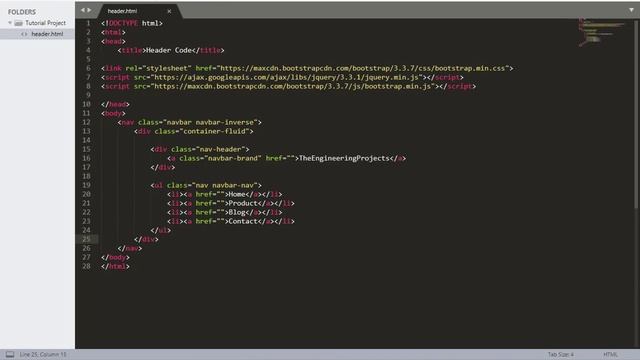Click the closing head tag on line 10

(x=115, y=104)
